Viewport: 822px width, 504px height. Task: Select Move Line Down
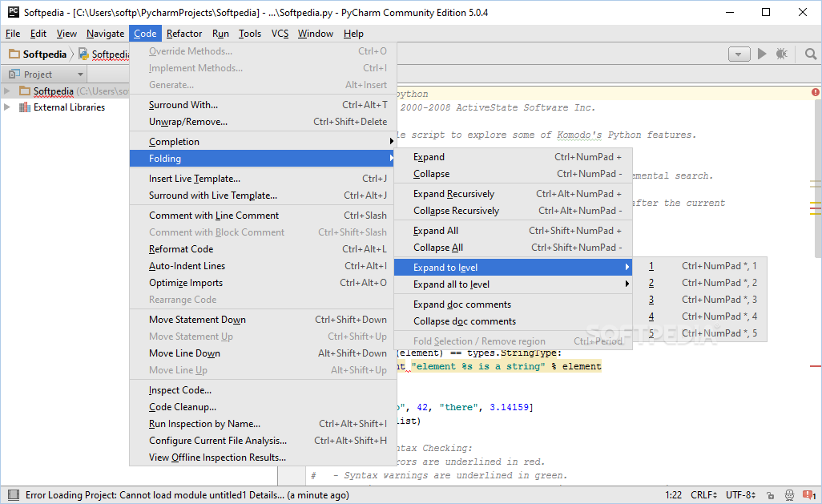(x=263, y=353)
